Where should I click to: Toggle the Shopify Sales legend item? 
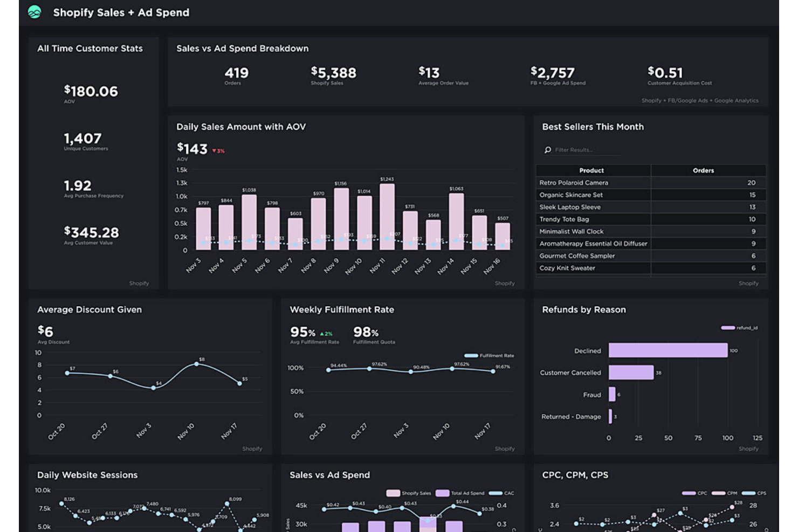409,493
